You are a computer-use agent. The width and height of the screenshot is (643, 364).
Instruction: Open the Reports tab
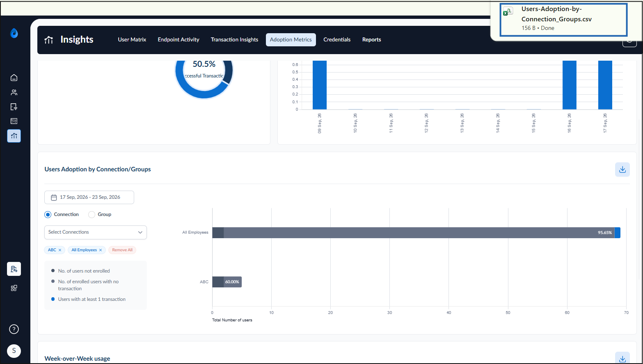(372, 40)
